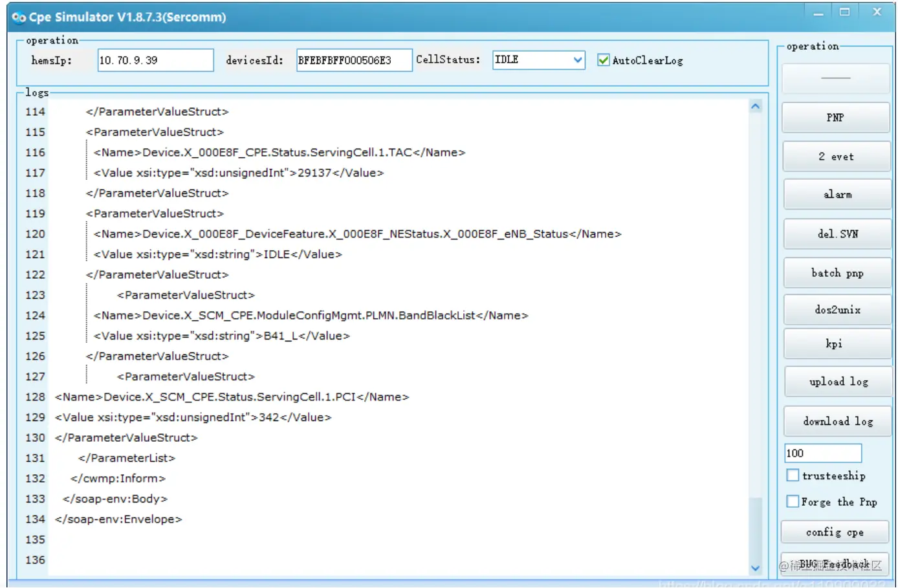898x588 pixels.
Task: Click the dos2unix button
Action: click(837, 309)
